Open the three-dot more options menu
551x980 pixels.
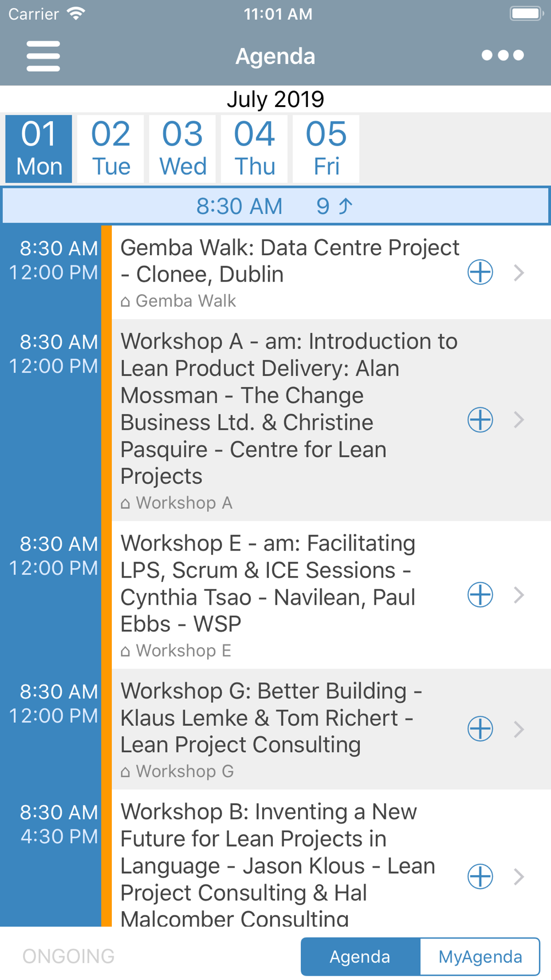(503, 55)
